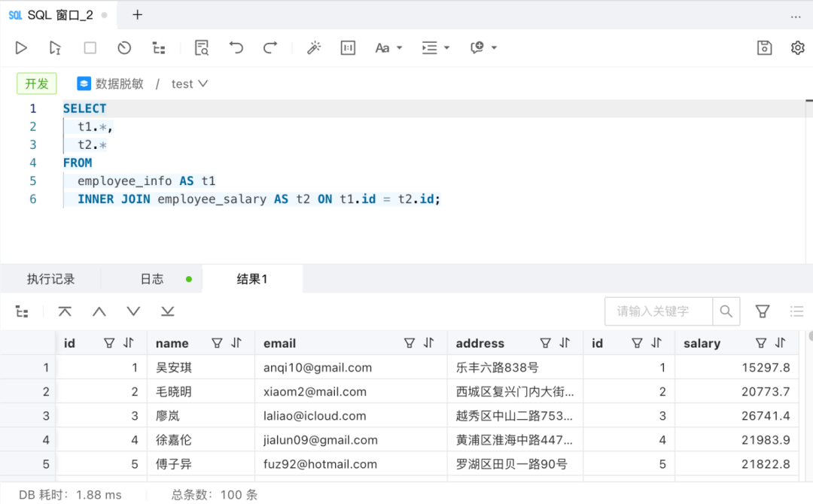Open the execution history clock icon

pyautogui.click(x=124, y=48)
